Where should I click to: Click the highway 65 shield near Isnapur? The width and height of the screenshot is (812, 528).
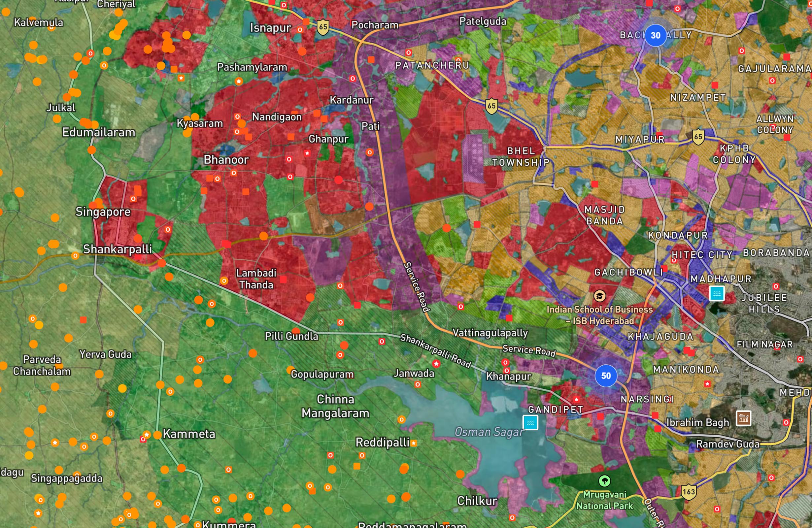coord(323,27)
